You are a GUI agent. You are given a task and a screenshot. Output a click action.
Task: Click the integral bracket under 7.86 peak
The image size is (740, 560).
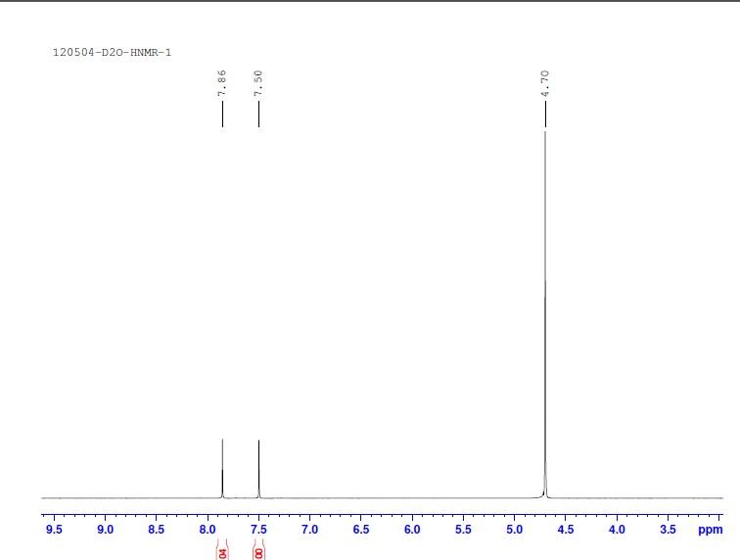(222, 549)
